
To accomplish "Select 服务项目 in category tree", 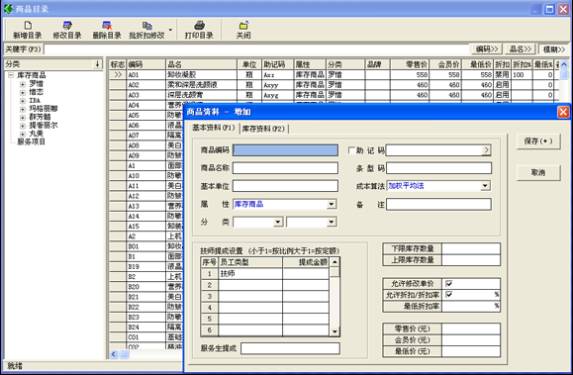I will pos(31,141).
